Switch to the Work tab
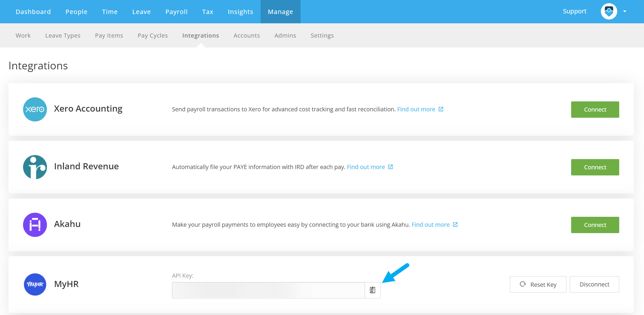 23,36
